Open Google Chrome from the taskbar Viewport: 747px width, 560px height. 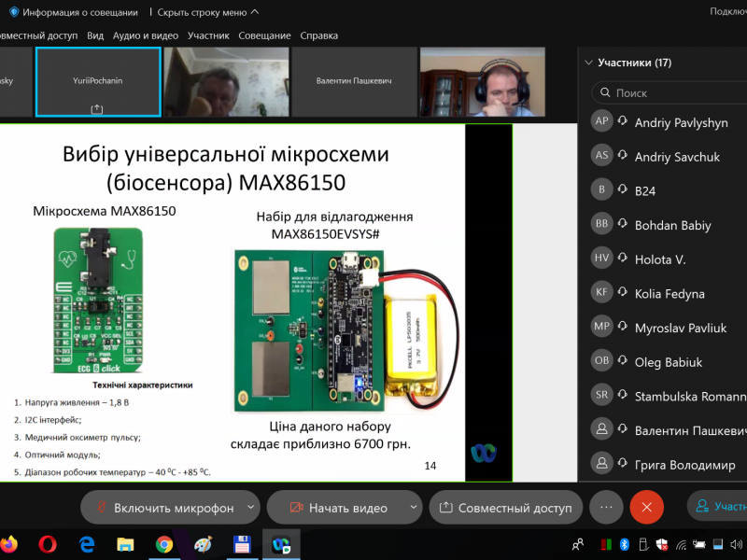click(164, 544)
